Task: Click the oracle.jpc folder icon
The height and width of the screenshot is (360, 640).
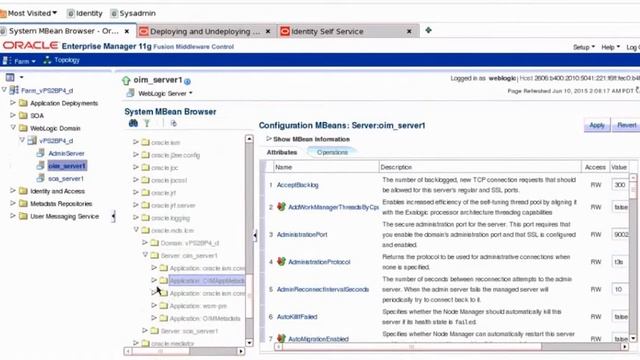Action: pos(145,167)
